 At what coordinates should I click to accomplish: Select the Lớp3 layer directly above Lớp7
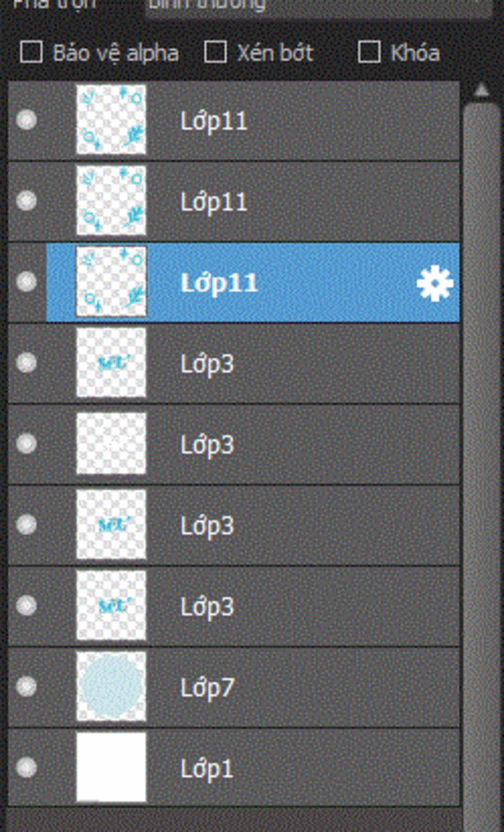207,607
